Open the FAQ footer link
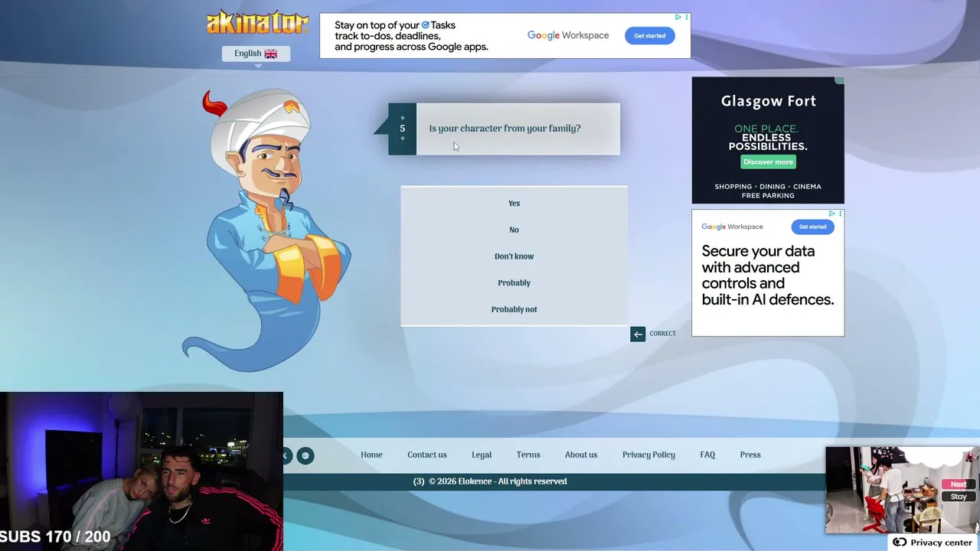The height and width of the screenshot is (551, 980). (x=707, y=455)
